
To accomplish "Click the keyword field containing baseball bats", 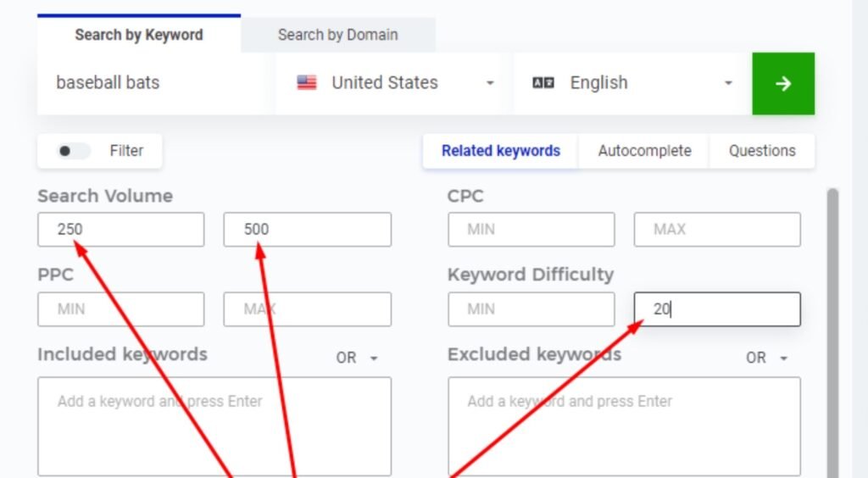I will [156, 83].
